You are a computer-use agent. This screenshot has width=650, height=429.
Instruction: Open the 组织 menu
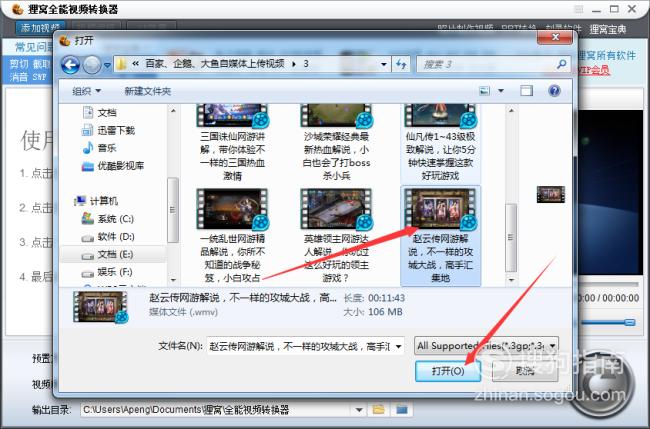pos(86,91)
